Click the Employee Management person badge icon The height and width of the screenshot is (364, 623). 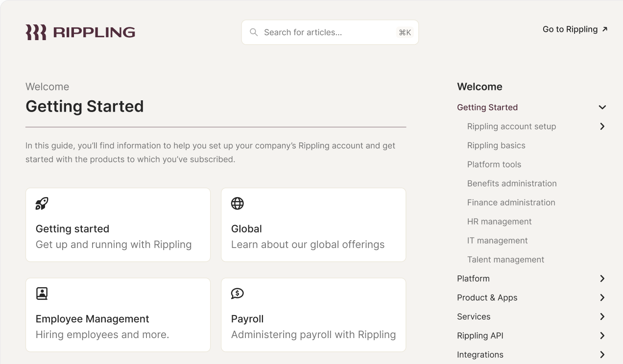(42, 294)
